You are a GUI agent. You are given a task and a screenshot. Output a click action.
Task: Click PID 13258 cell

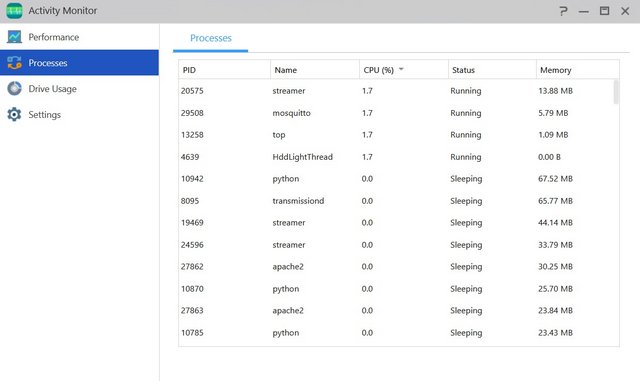click(192, 135)
